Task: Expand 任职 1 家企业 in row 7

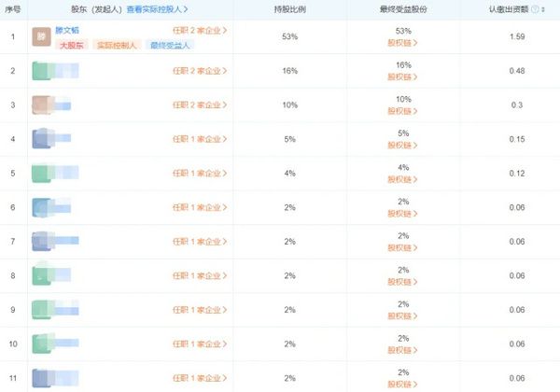Action: pyautogui.click(x=200, y=242)
